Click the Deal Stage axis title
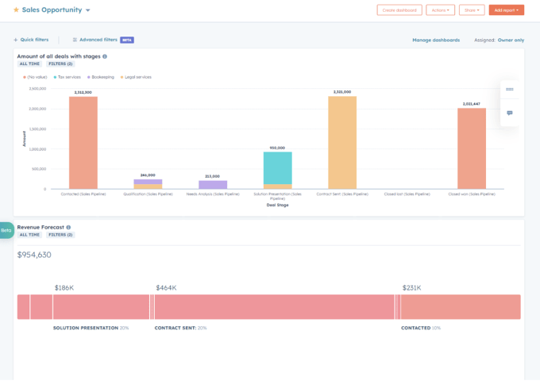 click(278, 205)
